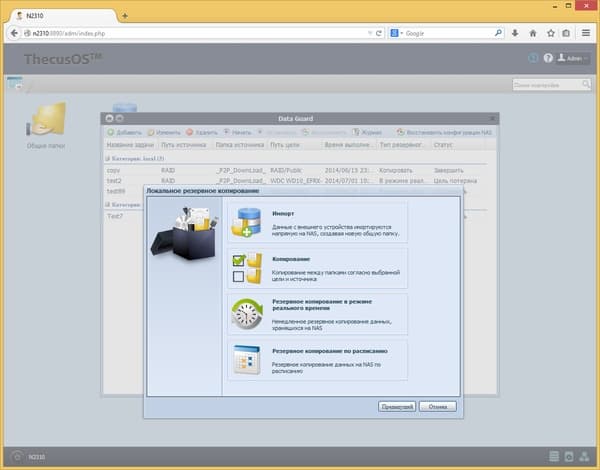Select the scheduled backup calendar icon
This screenshot has width=600, height=470.
click(x=247, y=360)
